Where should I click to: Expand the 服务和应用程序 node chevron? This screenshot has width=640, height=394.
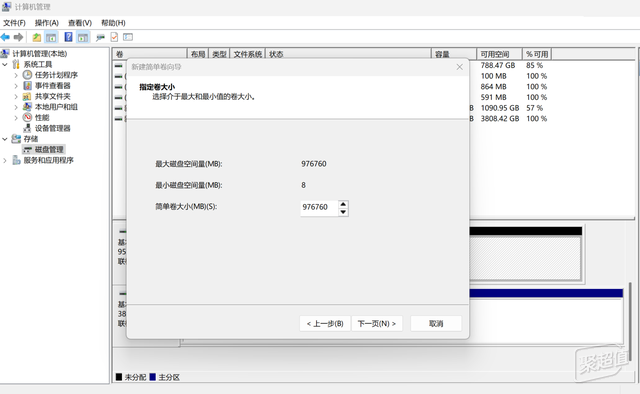(5, 160)
